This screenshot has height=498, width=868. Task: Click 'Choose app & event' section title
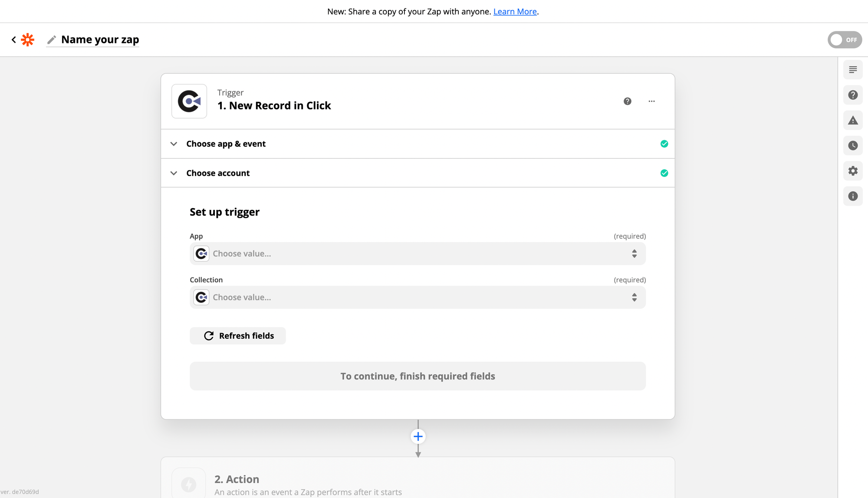(226, 144)
